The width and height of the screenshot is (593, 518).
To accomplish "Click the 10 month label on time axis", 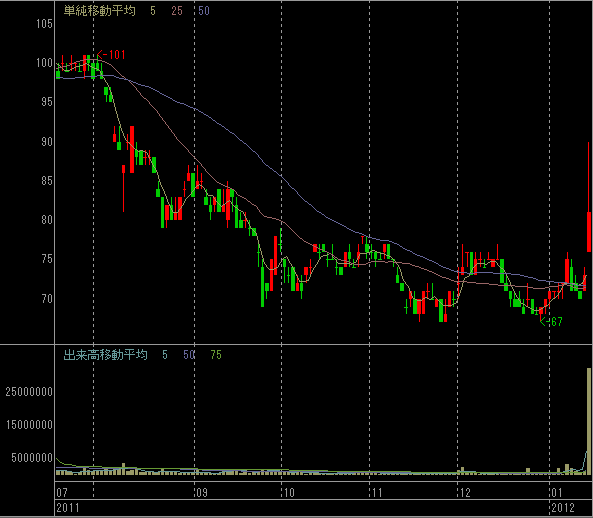I will point(289,493).
